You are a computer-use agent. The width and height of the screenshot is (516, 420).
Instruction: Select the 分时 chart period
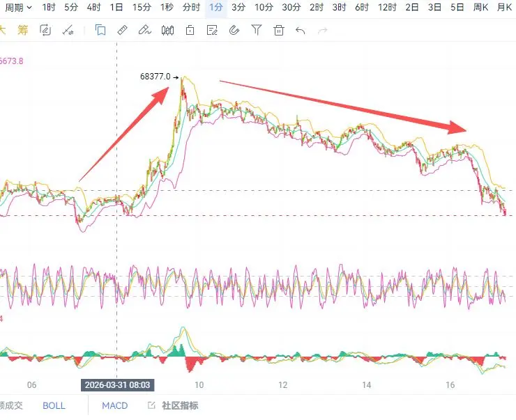pyautogui.click(x=191, y=7)
